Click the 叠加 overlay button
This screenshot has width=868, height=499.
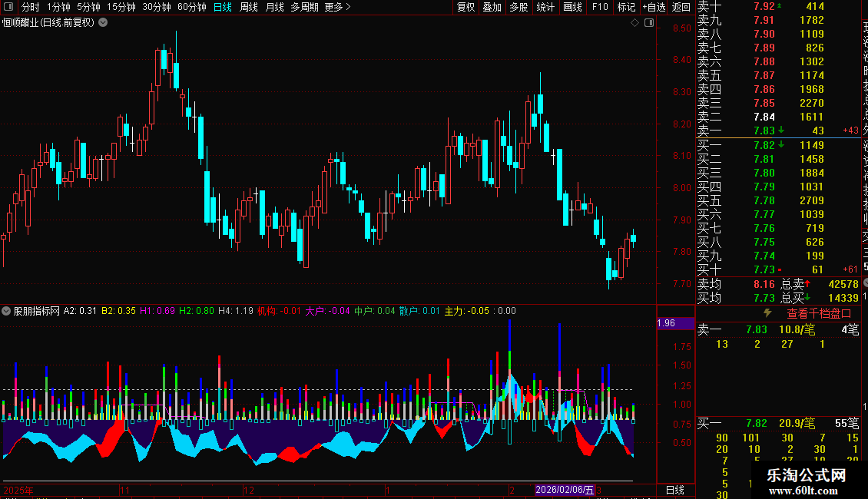(x=492, y=7)
